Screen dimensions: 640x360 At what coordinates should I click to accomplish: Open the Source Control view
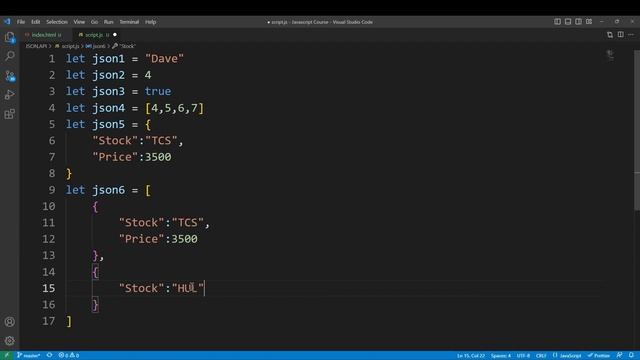tap(10, 76)
